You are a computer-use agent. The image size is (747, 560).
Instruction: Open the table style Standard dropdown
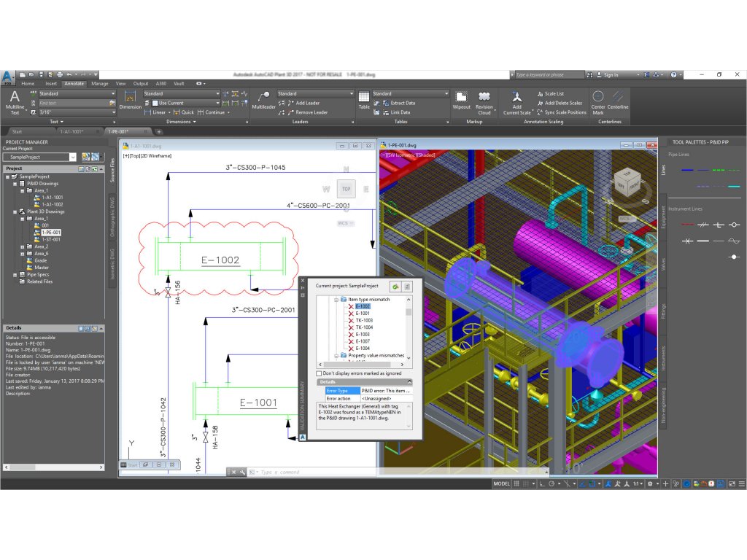click(410, 94)
